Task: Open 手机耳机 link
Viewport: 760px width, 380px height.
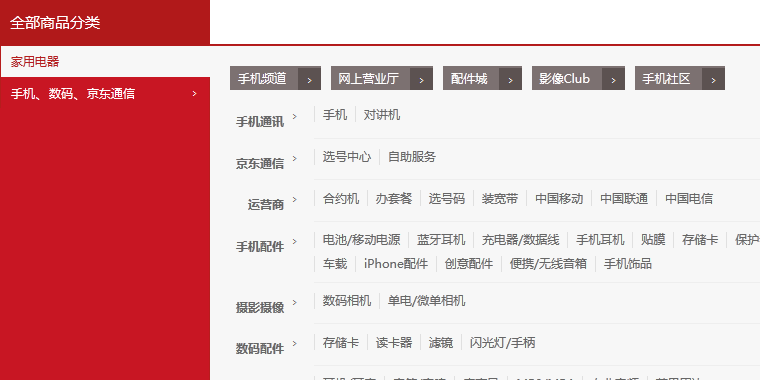Action: (600, 239)
